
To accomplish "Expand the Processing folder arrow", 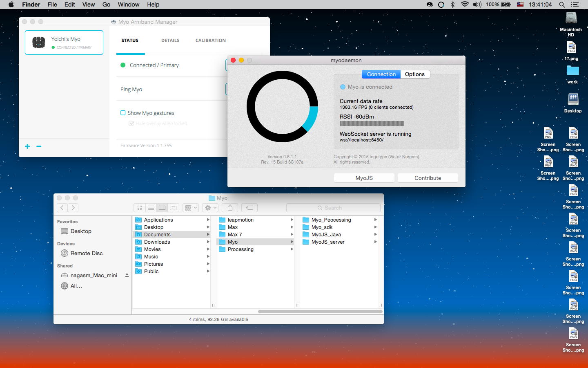I will click(x=292, y=249).
